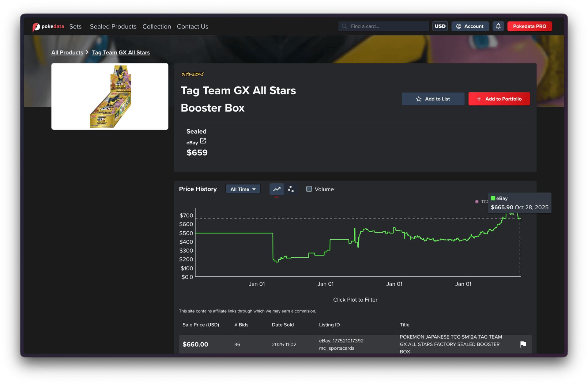Image resolution: width=588 pixels, height=384 pixels.
Task: Click the star icon in Add to List
Action: pyautogui.click(x=418, y=99)
